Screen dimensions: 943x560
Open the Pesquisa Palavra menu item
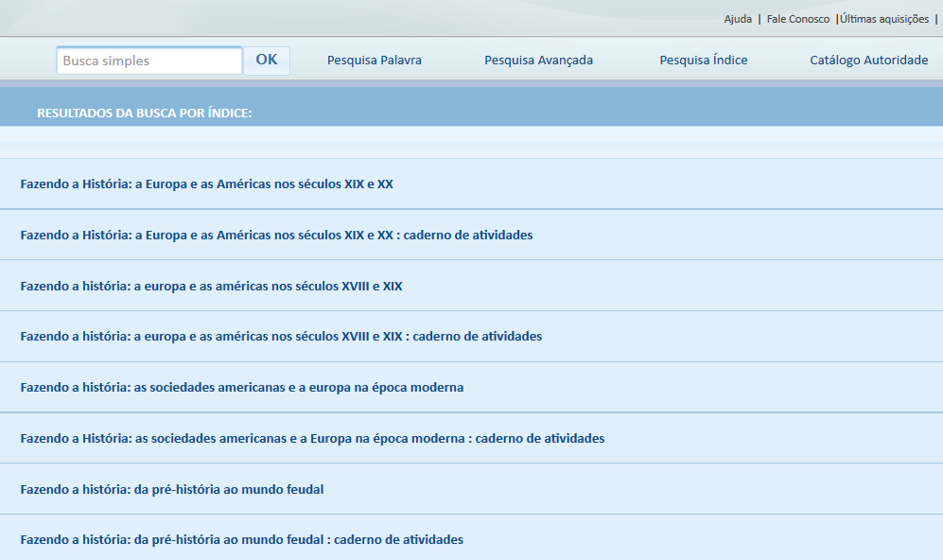pos(375,61)
